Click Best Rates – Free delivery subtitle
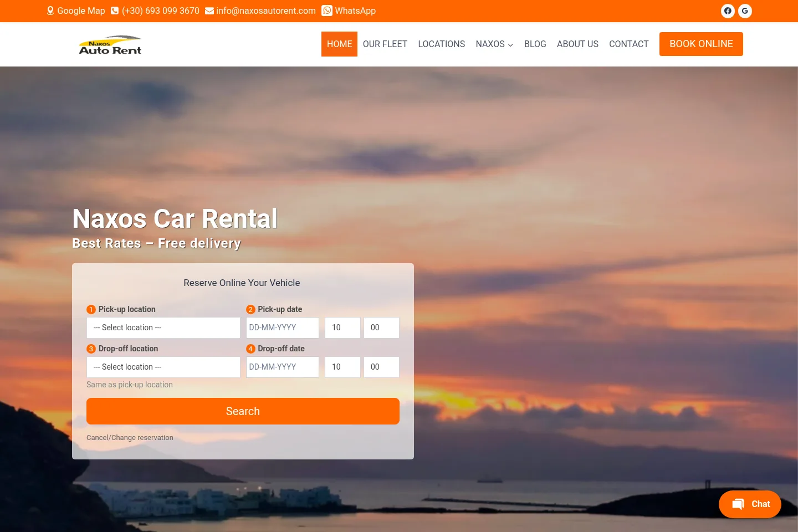Image resolution: width=798 pixels, height=532 pixels. (x=156, y=243)
